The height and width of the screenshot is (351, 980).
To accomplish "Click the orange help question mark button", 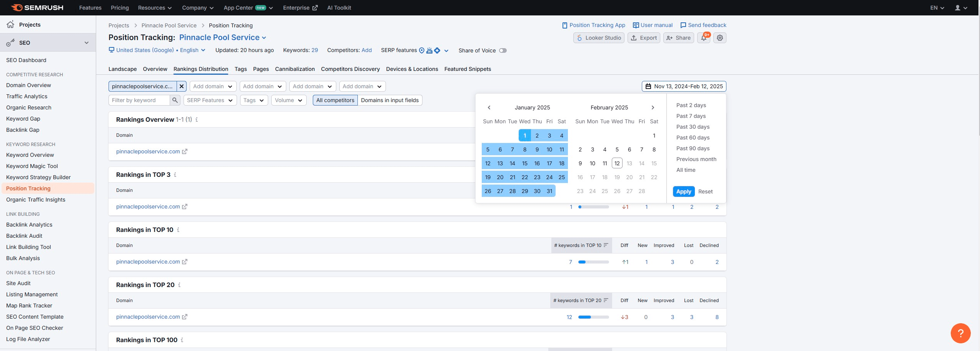I will (960, 333).
